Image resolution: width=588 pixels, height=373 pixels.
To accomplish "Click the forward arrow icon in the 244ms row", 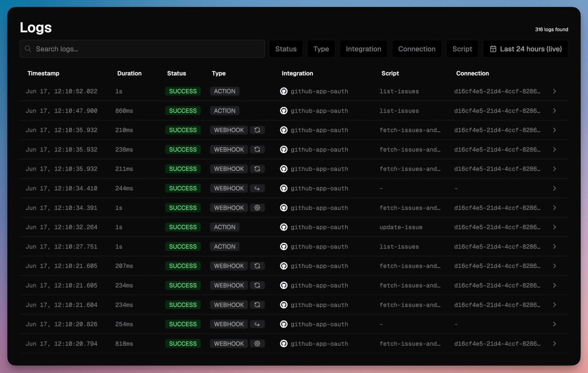I will click(257, 188).
